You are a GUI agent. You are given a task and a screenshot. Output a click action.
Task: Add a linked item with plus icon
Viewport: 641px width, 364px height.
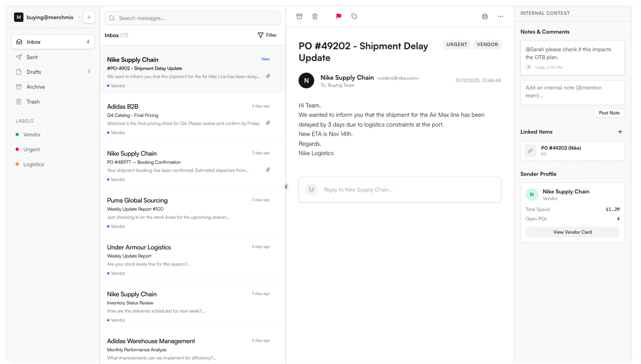pyautogui.click(x=620, y=132)
